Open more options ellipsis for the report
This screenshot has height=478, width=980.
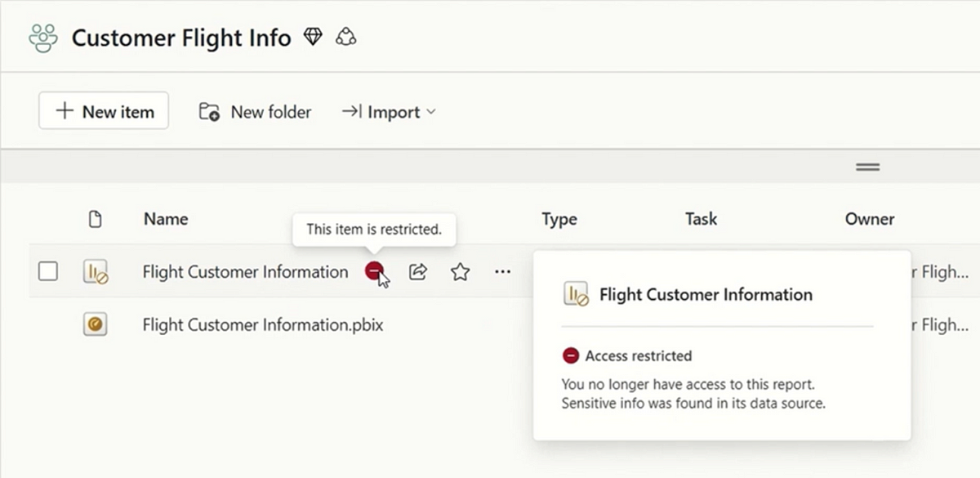pyautogui.click(x=502, y=272)
